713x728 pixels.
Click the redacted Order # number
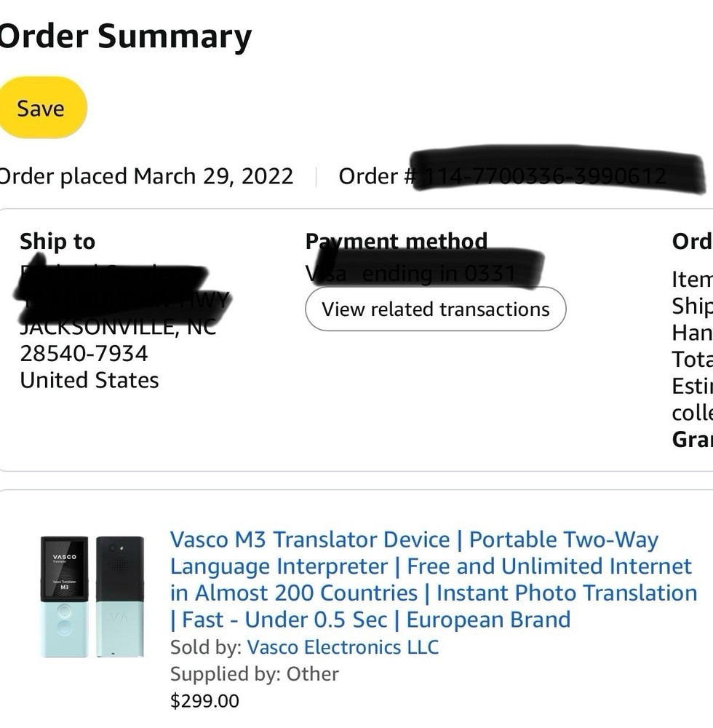point(546,176)
